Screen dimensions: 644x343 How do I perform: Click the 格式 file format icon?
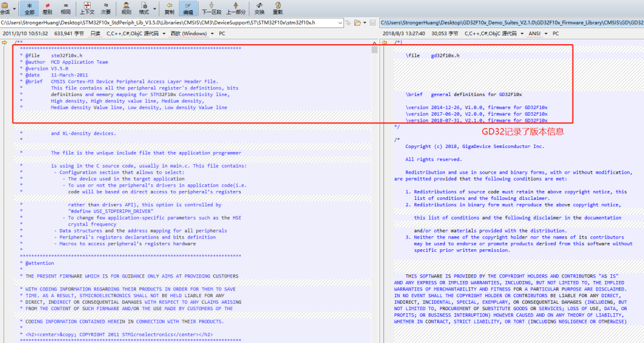pos(144,8)
